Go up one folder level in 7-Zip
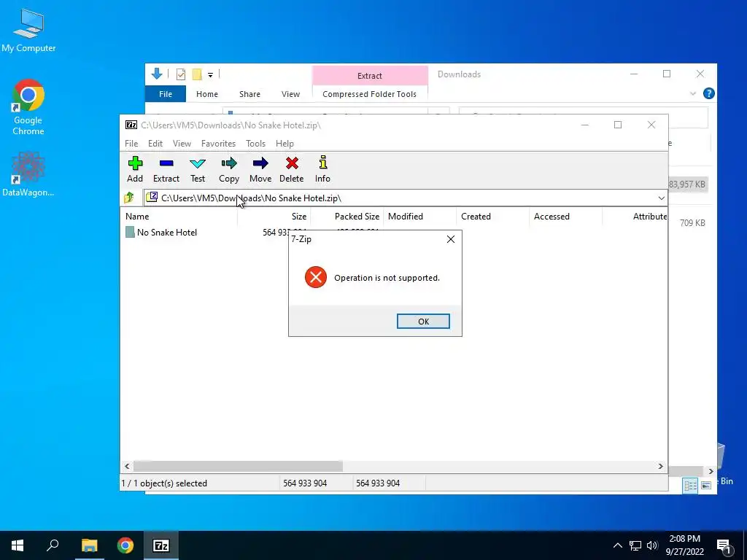The width and height of the screenshot is (747, 560). click(129, 198)
